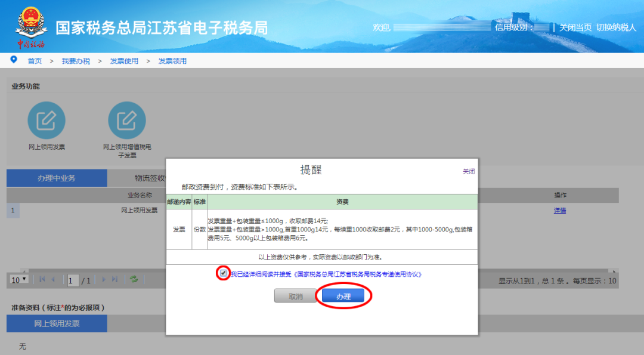
Task: Click the 份数 cell in the dialog table
Action: click(x=200, y=229)
